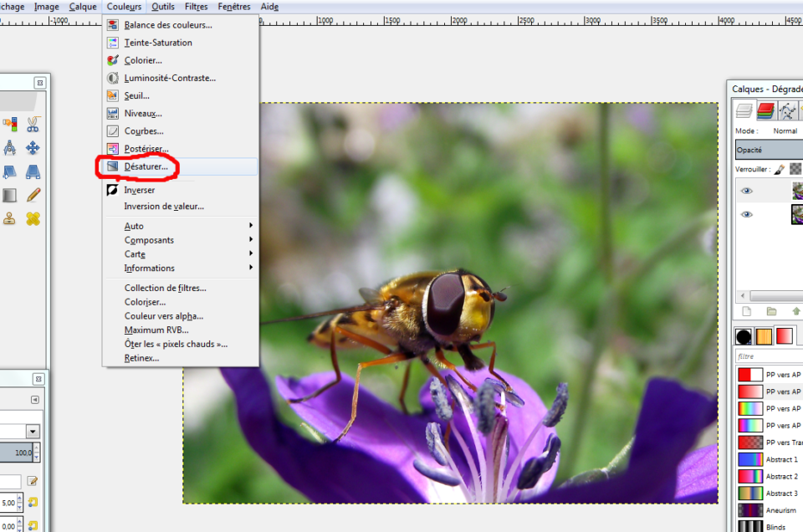Expand the Composants submenu

[x=181, y=240]
